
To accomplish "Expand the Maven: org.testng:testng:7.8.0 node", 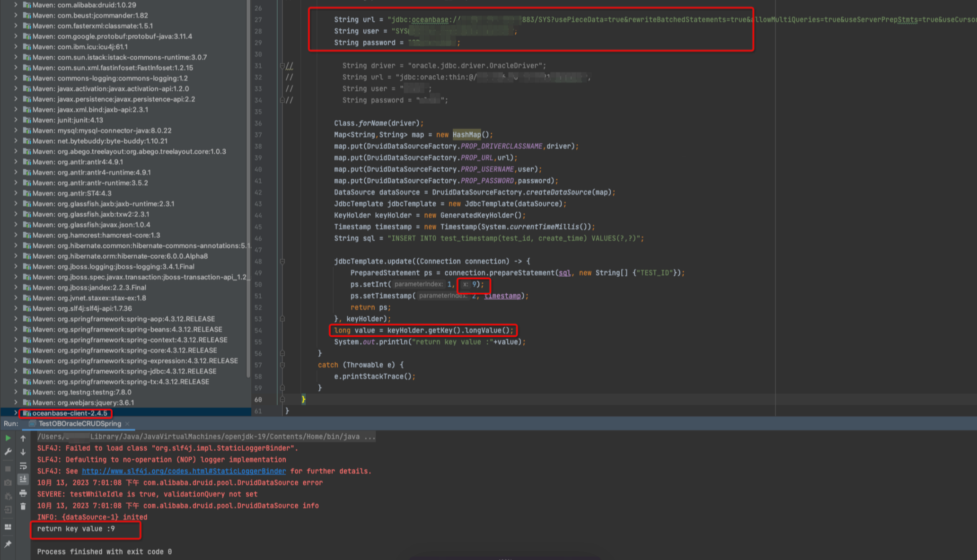I will [16, 392].
